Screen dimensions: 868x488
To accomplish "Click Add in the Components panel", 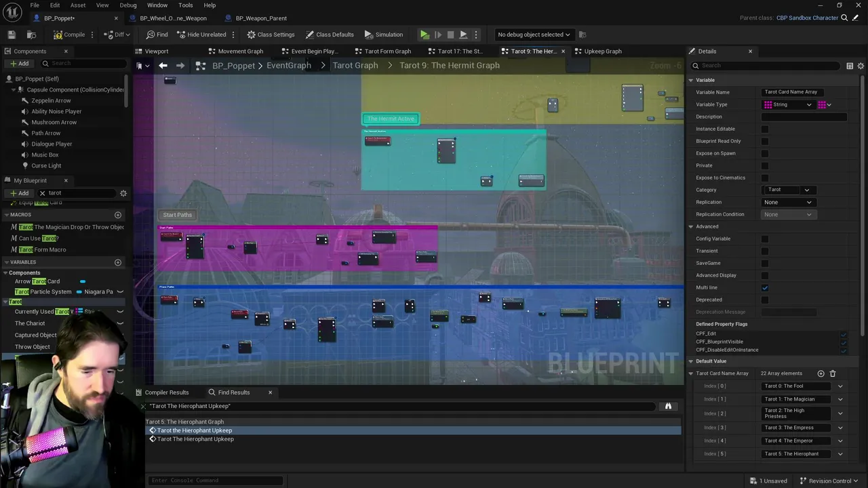I will coord(19,64).
